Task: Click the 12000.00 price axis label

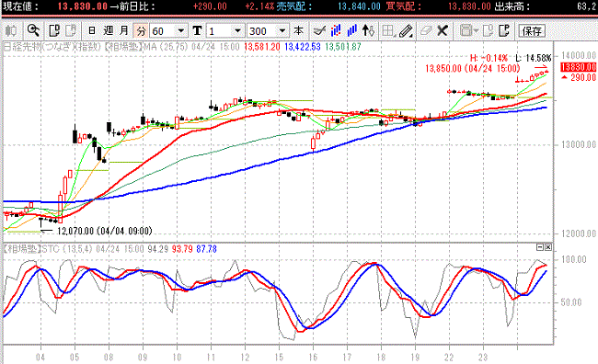Action: tap(578, 233)
